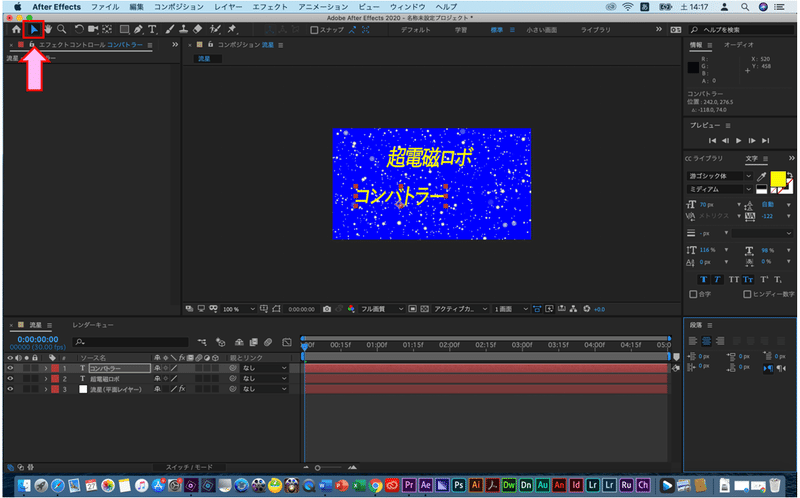The width and height of the screenshot is (800, 498).
Task: Toggle Small Caps Tт button
Action: (x=748, y=280)
